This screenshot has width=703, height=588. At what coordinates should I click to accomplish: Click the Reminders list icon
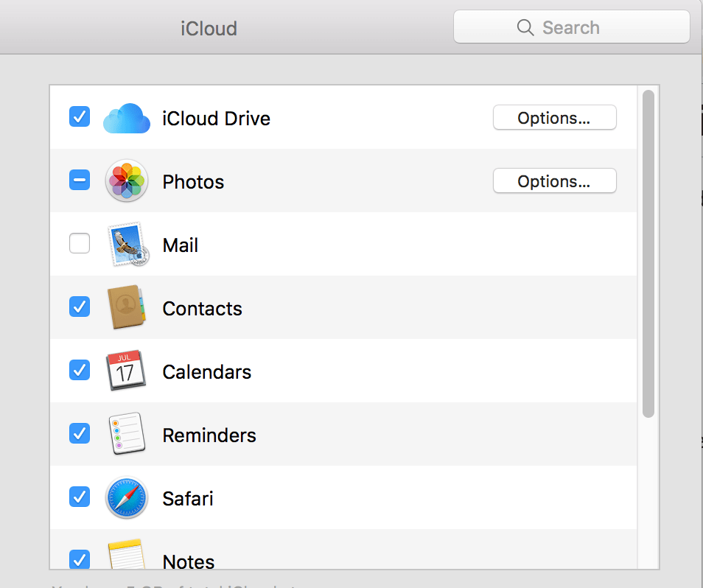point(127,434)
